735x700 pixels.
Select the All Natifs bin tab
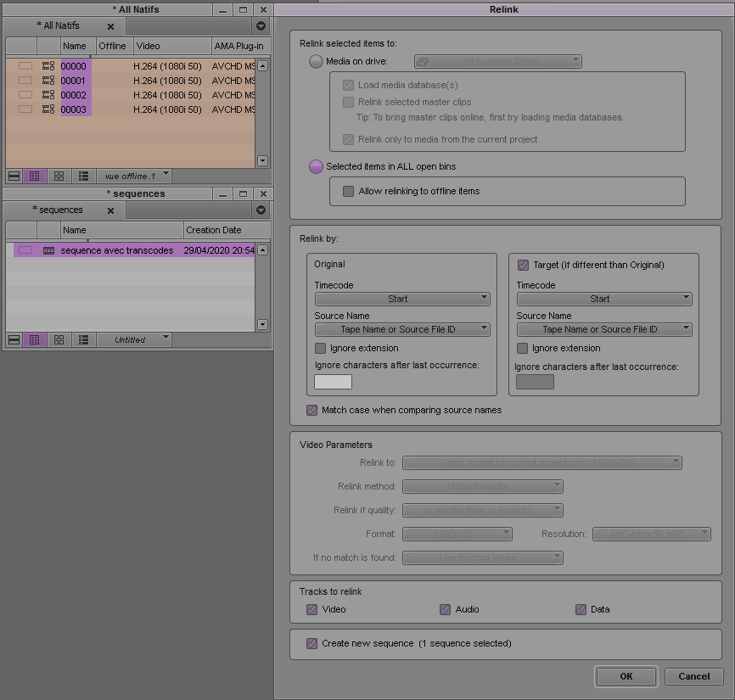59,26
